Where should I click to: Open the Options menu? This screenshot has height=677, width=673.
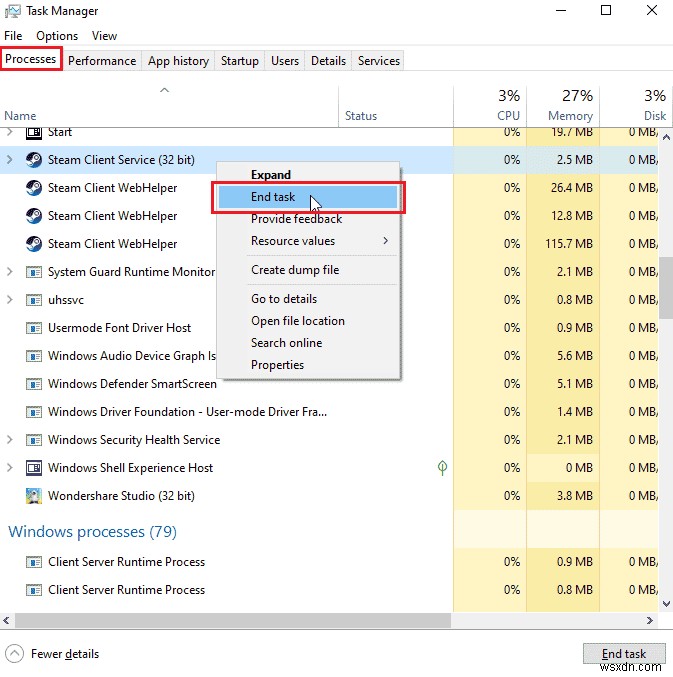[57, 36]
